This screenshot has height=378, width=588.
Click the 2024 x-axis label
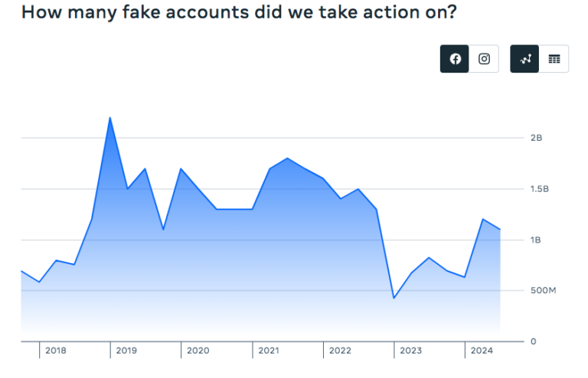482,350
